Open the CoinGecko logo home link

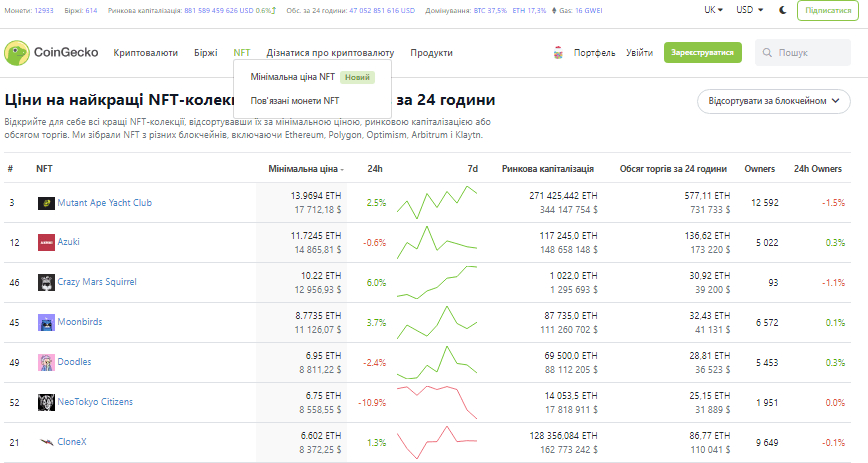51,53
